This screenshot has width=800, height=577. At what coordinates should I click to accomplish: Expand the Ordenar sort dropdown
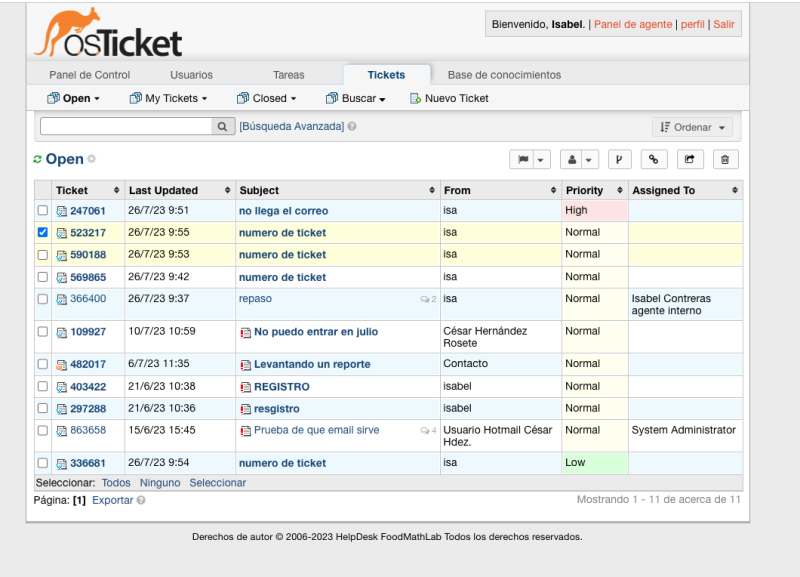pyautogui.click(x=692, y=127)
